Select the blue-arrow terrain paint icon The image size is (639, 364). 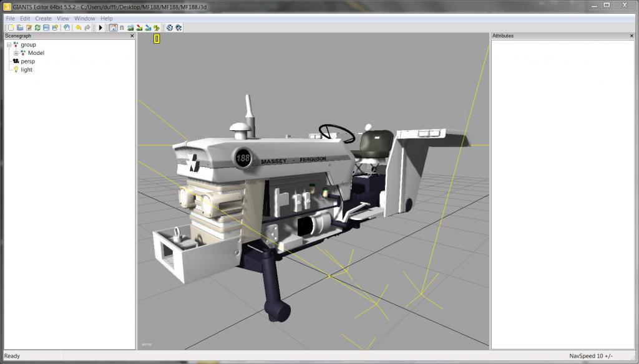point(148,27)
